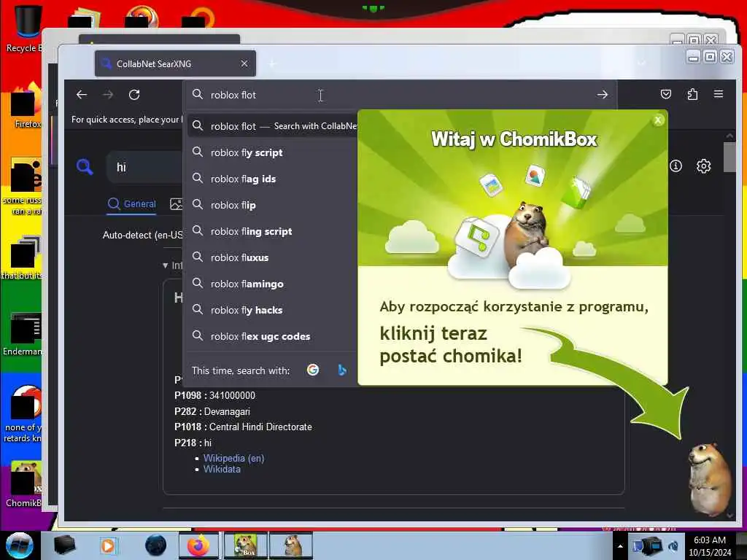Collapse the Info disclosure triangle
This screenshot has height=560, width=747.
(x=166, y=265)
